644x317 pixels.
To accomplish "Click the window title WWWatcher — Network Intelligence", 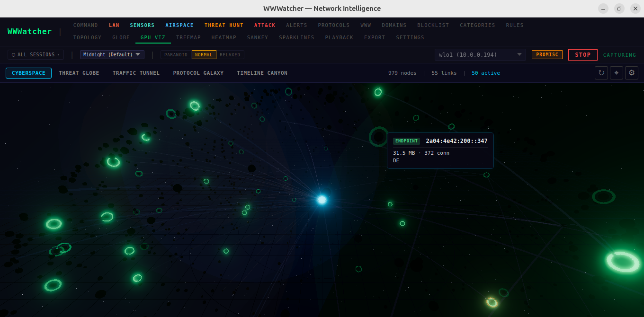I will point(322,9).
